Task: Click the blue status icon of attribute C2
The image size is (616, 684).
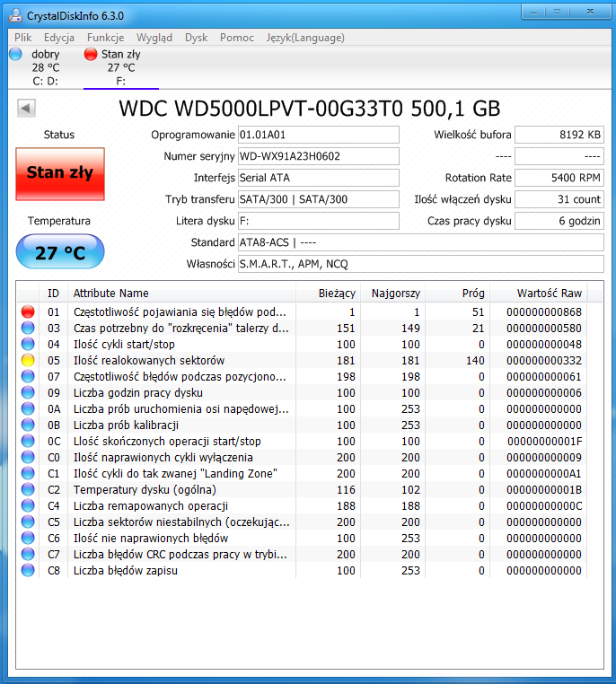Action: click(x=28, y=489)
